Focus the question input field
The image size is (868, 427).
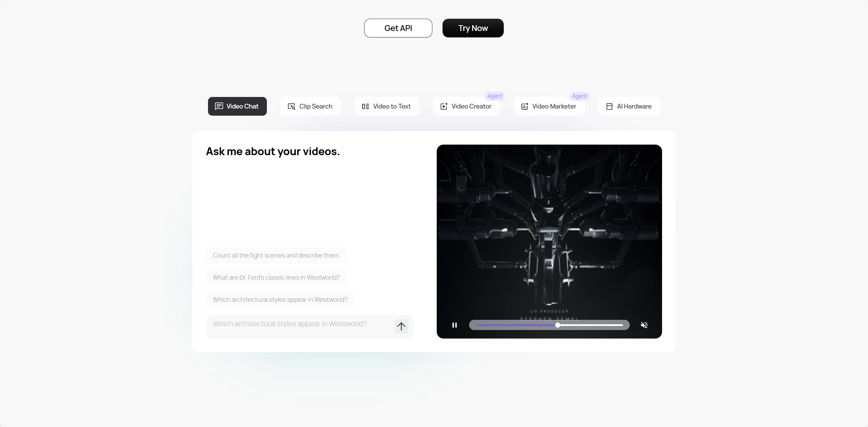click(300, 326)
